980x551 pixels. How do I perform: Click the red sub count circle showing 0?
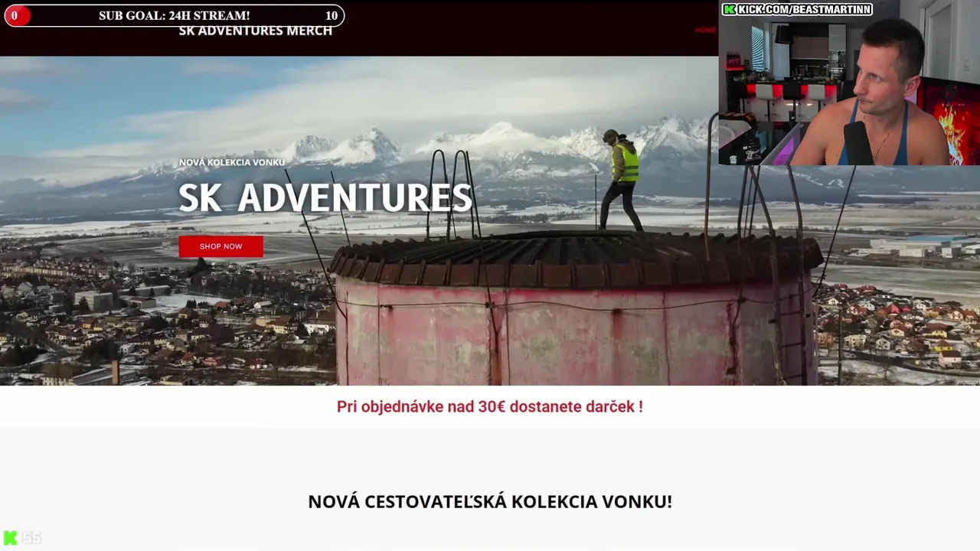click(x=16, y=15)
